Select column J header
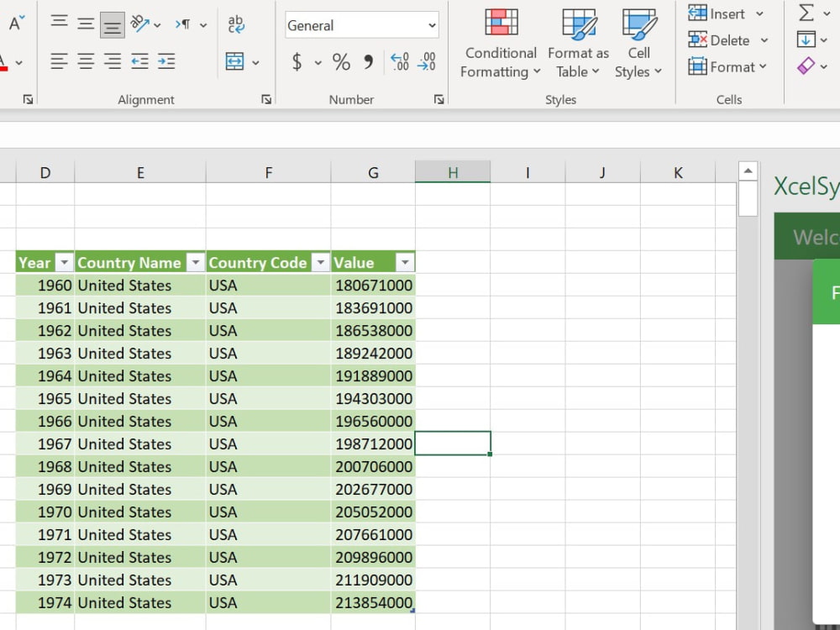The width and height of the screenshot is (840, 630). [x=602, y=172]
